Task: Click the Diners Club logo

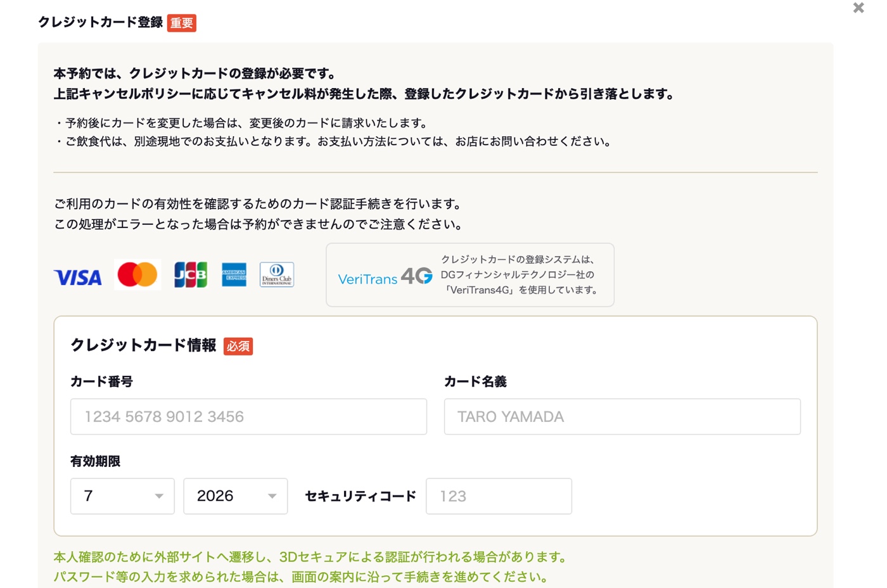Action: [x=277, y=274]
